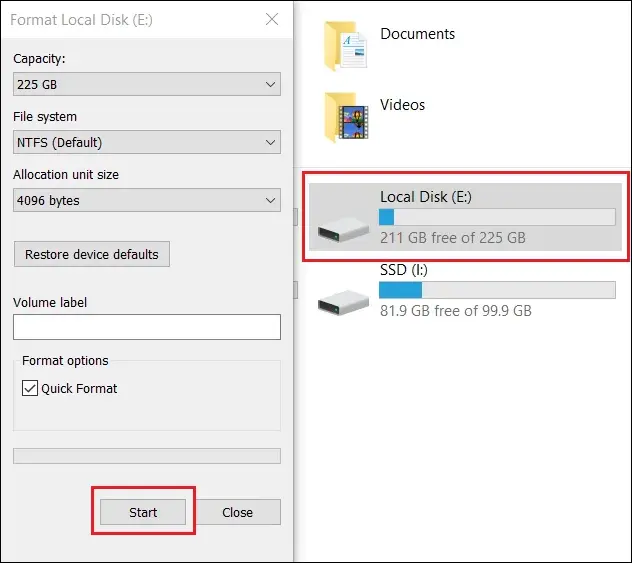Click the "Local Disk (E:)" drive name
The image size is (632, 563).
[x=426, y=197]
